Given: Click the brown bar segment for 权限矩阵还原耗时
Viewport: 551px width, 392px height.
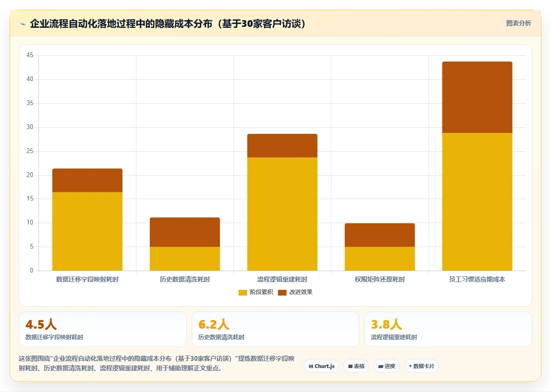Looking at the screenshot, I should 380,235.
